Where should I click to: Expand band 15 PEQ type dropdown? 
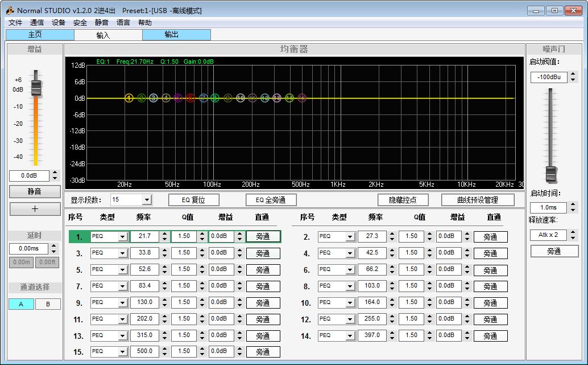pyautogui.click(x=122, y=352)
